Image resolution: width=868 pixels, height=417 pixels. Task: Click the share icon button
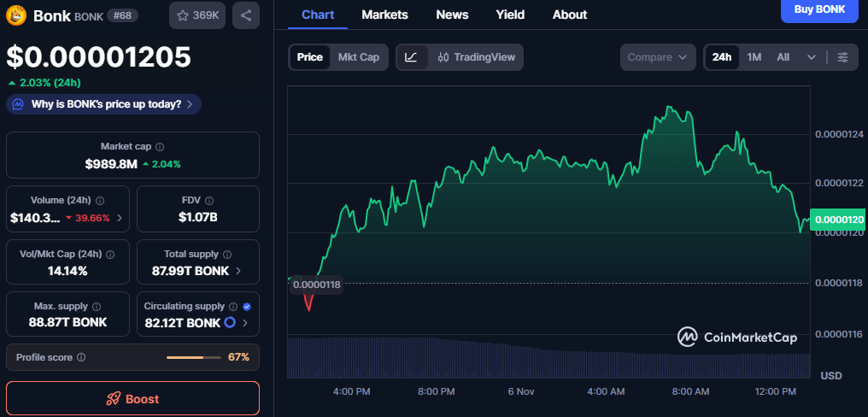246,15
